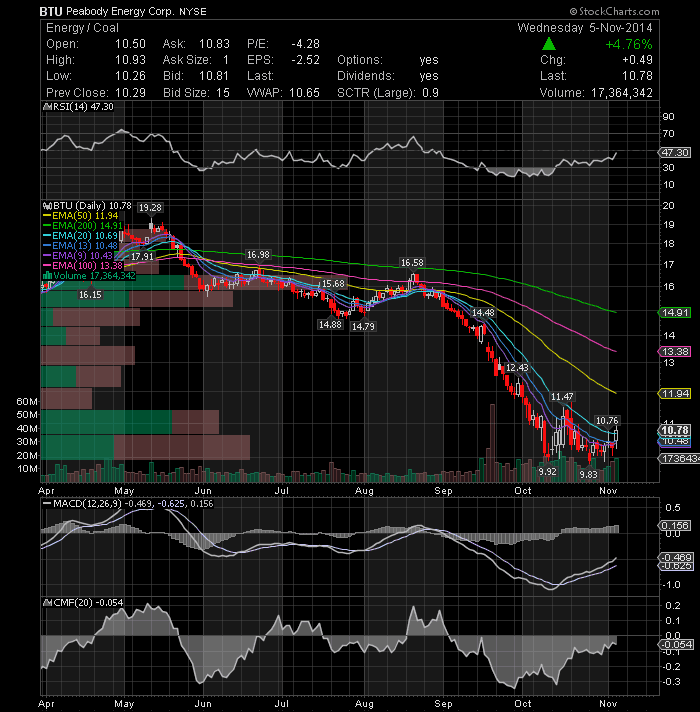Image resolution: width=700 pixels, height=712 pixels.
Task: Click the Dividends yes value
Action: coord(429,76)
